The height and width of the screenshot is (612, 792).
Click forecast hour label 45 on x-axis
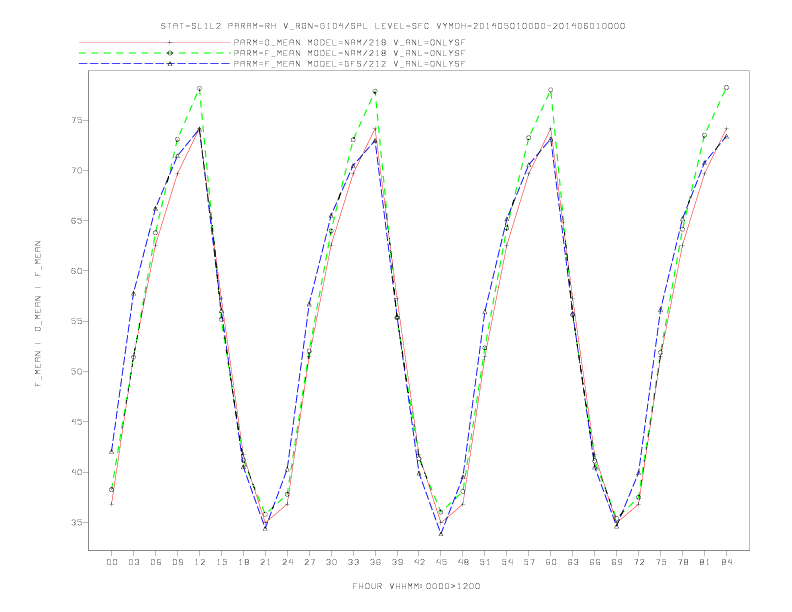[441, 562]
